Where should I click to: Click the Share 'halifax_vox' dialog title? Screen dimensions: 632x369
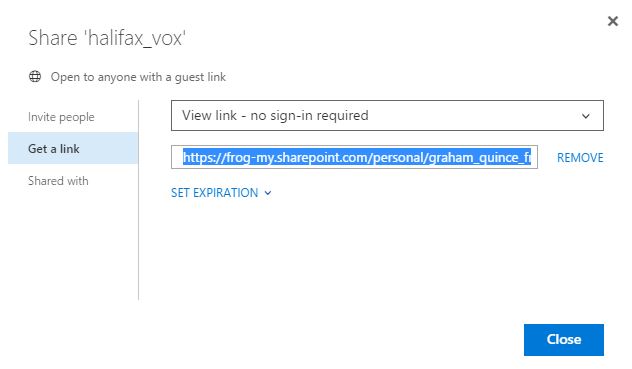pyautogui.click(x=107, y=38)
